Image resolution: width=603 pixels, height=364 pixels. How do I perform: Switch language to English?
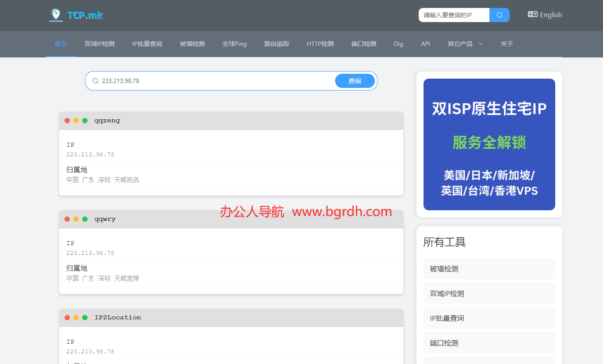[x=550, y=15]
